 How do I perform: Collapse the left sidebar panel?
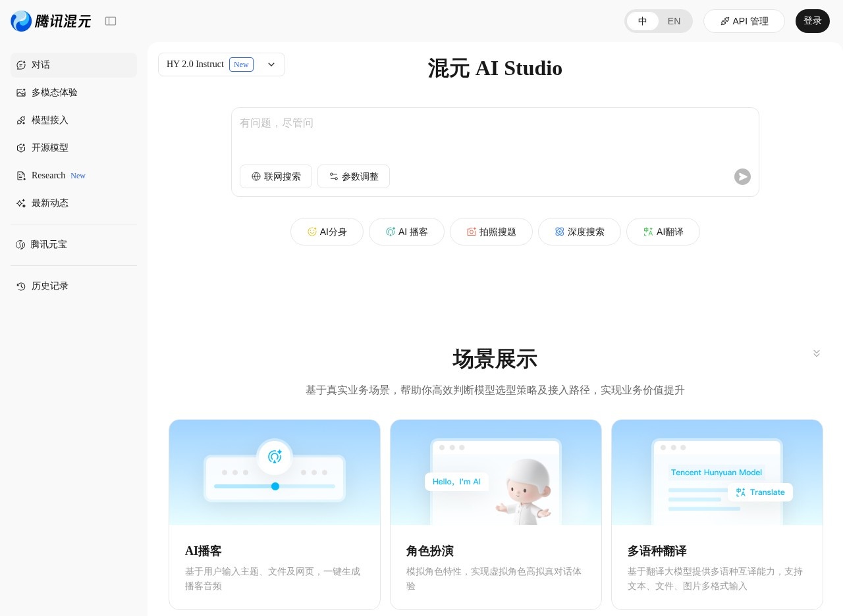(111, 21)
